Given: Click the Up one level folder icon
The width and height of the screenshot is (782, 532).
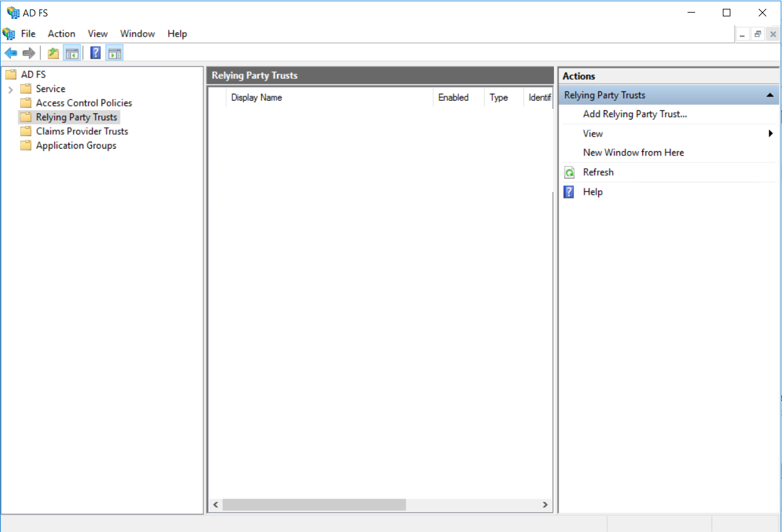Looking at the screenshot, I should pos(54,54).
